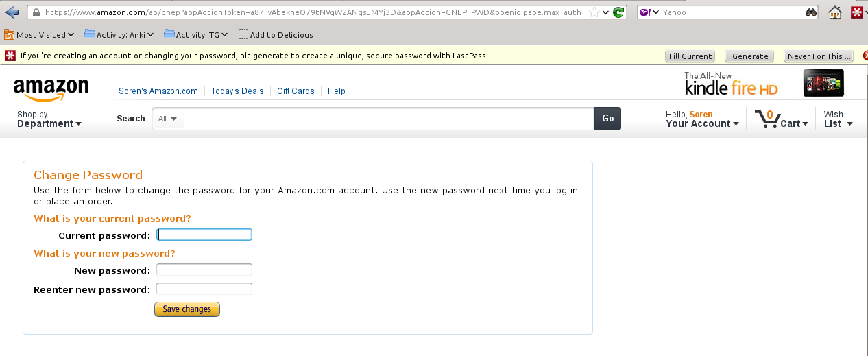Click the Kindle Fire HD tablet image
This screenshot has height=356, width=868.
[823, 83]
